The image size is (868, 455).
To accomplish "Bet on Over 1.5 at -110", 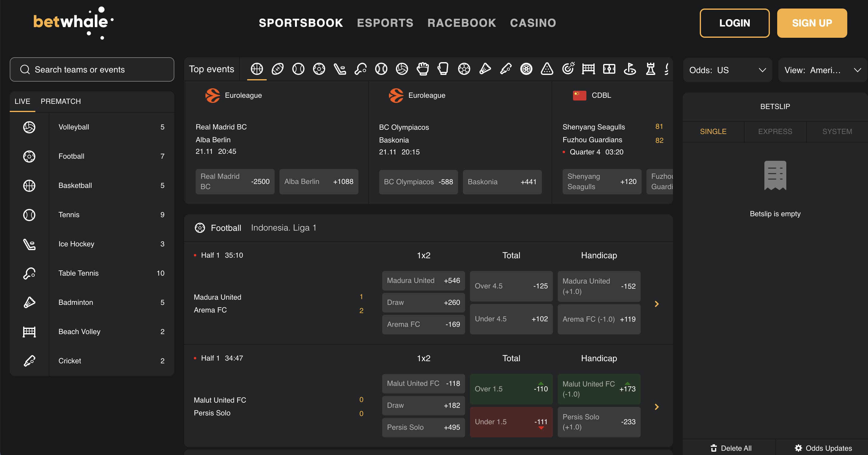I will (511, 389).
